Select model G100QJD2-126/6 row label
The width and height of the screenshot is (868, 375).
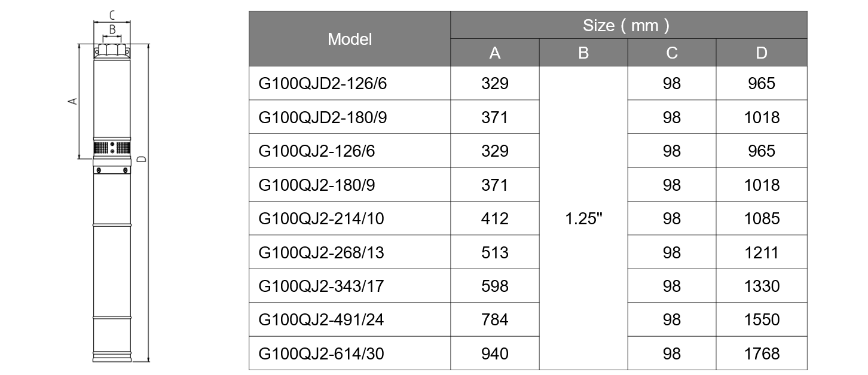coord(323,83)
